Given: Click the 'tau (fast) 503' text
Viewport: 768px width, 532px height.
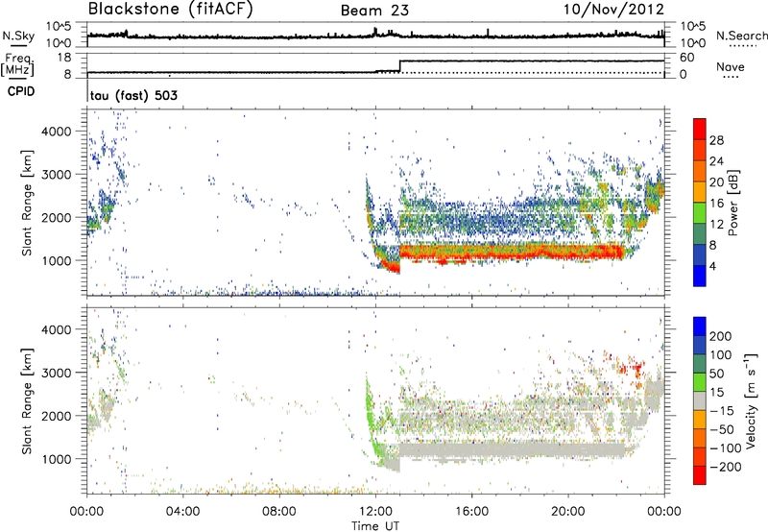Looking at the screenshot, I should pyautogui.click(x=133, y=95).
